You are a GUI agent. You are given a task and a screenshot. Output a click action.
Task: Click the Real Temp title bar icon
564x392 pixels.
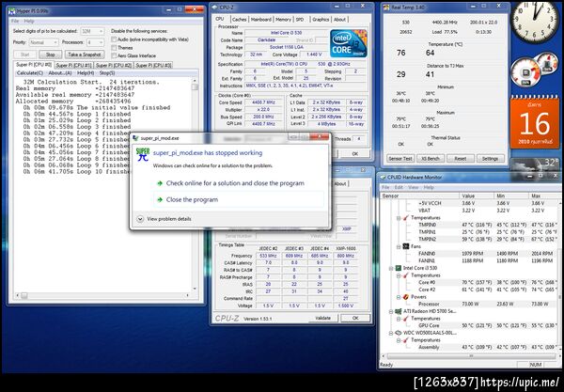pos(386,8)
